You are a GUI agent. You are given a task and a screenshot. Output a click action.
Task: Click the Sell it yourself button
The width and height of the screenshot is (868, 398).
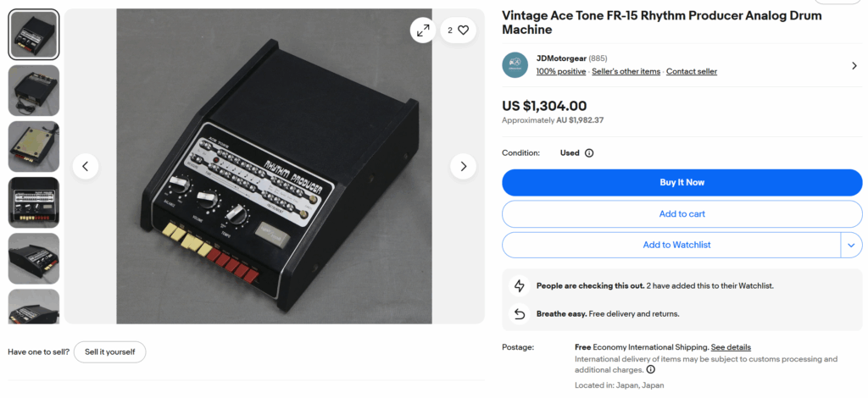click(109, 351)
